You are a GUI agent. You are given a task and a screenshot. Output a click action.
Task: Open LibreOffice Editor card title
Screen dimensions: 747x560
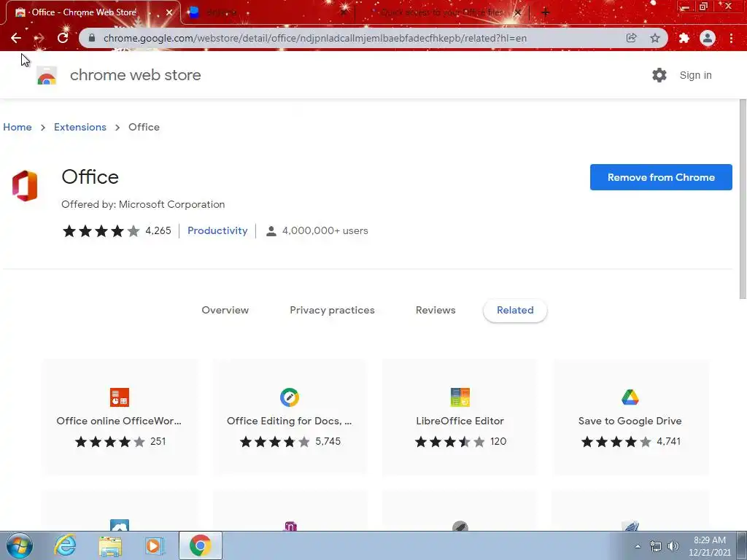pyautogui.click(x=460, y=421)
